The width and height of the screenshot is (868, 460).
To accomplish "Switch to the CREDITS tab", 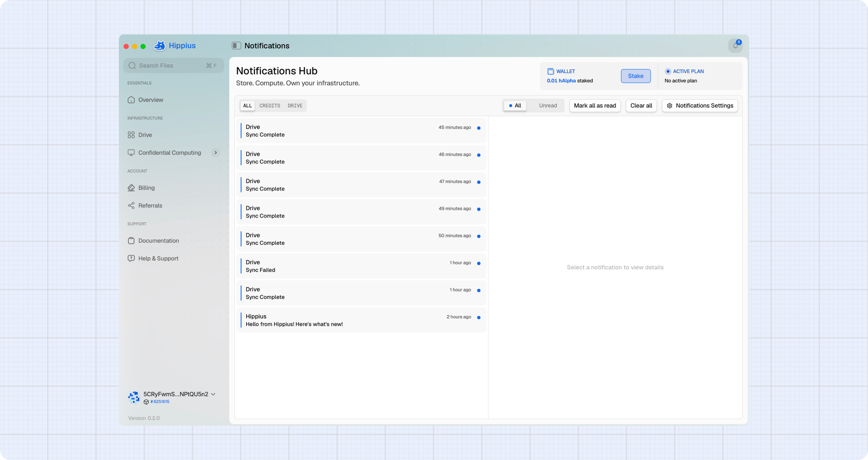I will [x=270, y=105].
